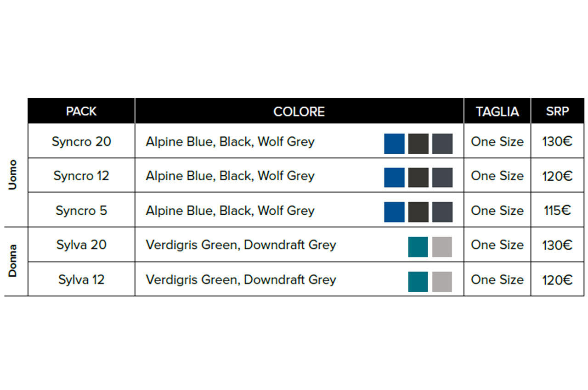Click the COLORE column header
The height and width of the screenshot is (390, 588).
point(299,111)
